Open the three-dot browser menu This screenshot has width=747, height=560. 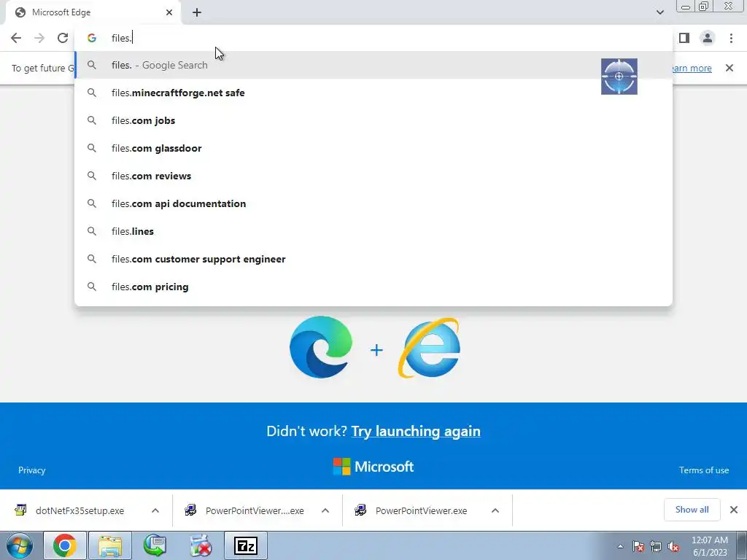[731, 38]
